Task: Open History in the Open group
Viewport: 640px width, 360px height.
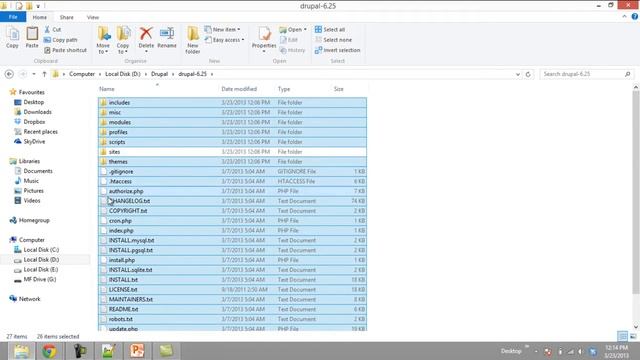Action: pyautogui.click(x=292, y=50)
